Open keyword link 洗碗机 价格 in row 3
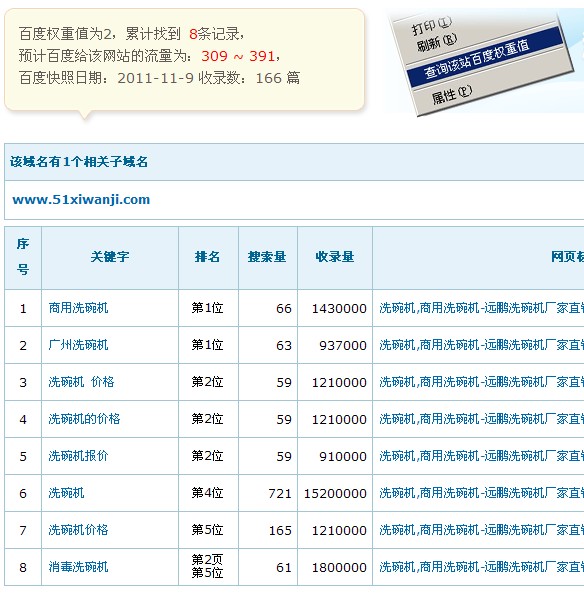Viewport: 584px width, 599px height. click(x=81, y=382)
